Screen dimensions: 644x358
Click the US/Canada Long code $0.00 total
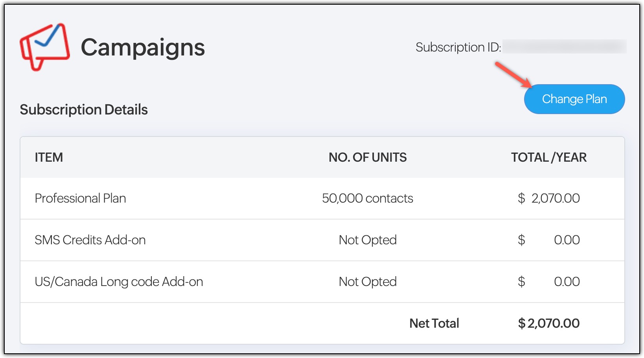point(548,282)
